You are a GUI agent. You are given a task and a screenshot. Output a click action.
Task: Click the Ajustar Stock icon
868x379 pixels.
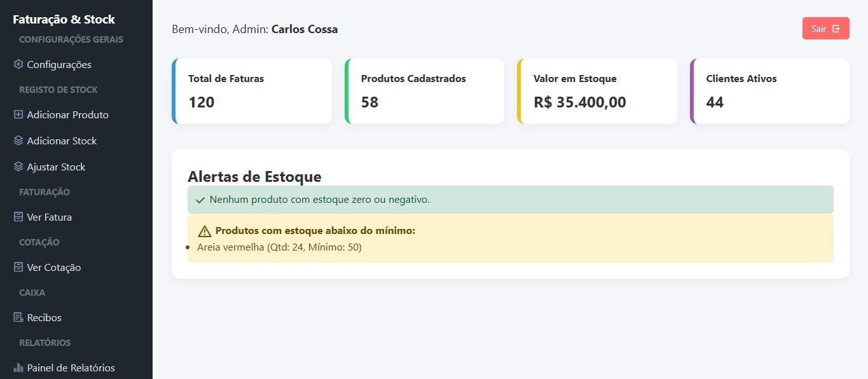pos(17,167)
